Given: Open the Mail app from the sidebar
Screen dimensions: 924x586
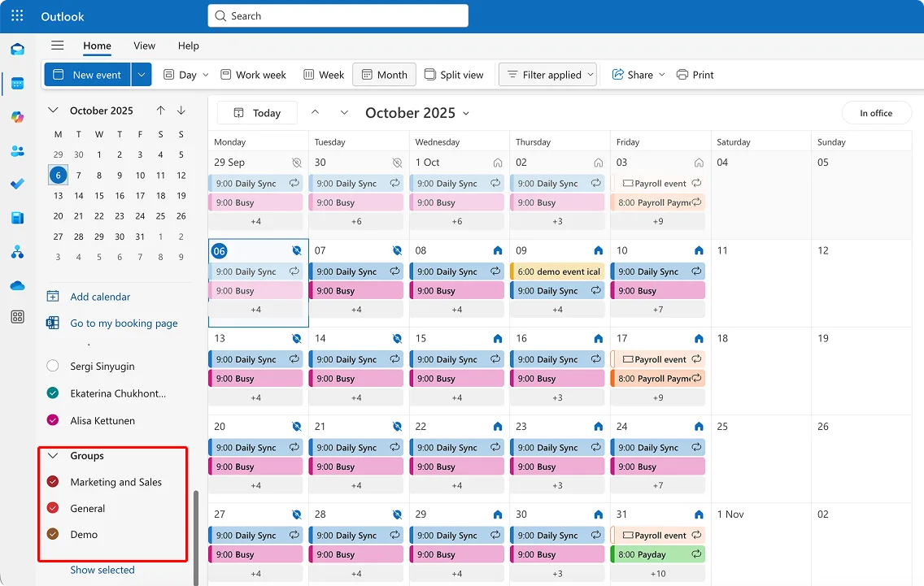Looking at the screenshot, I should (x=17, y=49).
